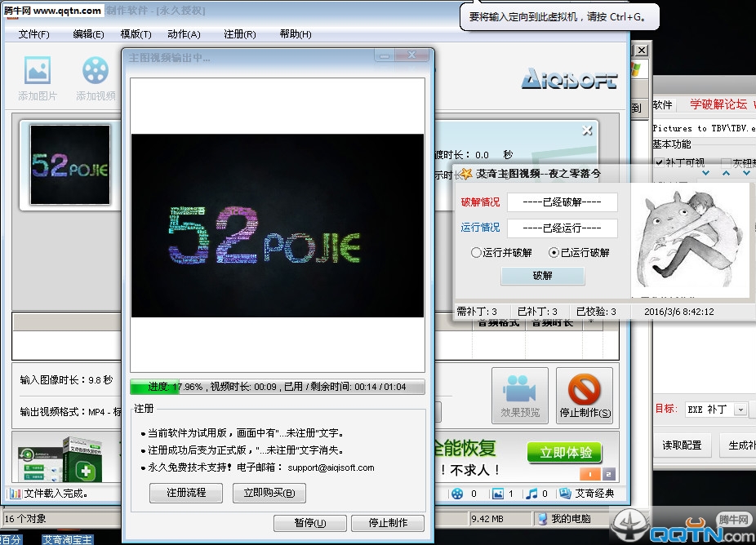Click the 文件载入完成 status message
The width and height of the screenshot is (756, 545).
pyautogui.click(x=56, y=494)
